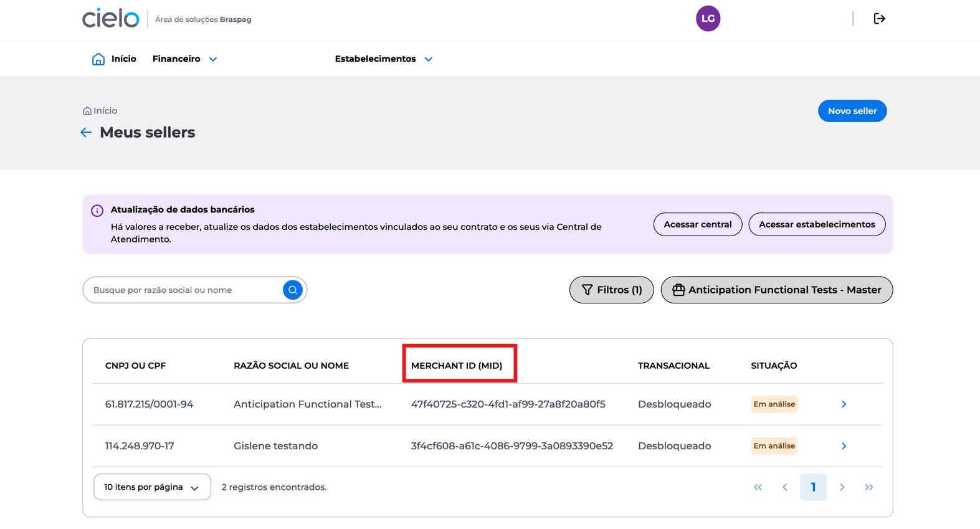The width and height of the screenshot is (980, 529).
Task: Click the MERCHANT ID (MID) column header
Action: 457,366
